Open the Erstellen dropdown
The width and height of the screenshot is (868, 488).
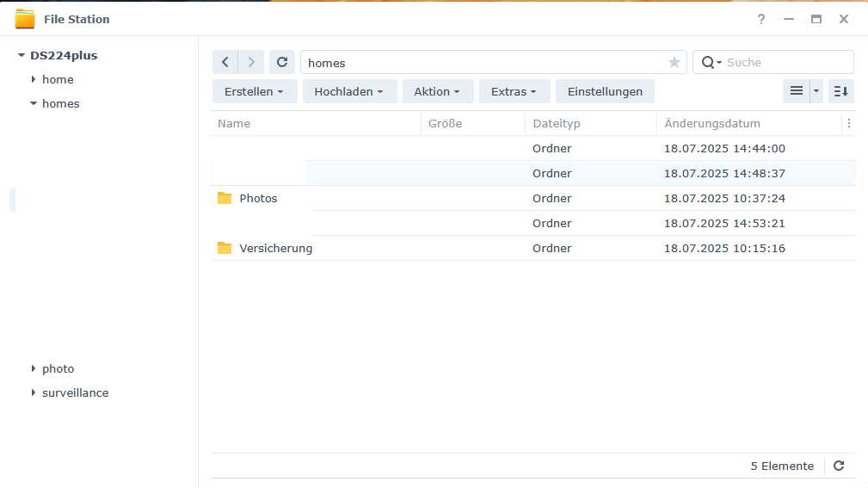255,91
